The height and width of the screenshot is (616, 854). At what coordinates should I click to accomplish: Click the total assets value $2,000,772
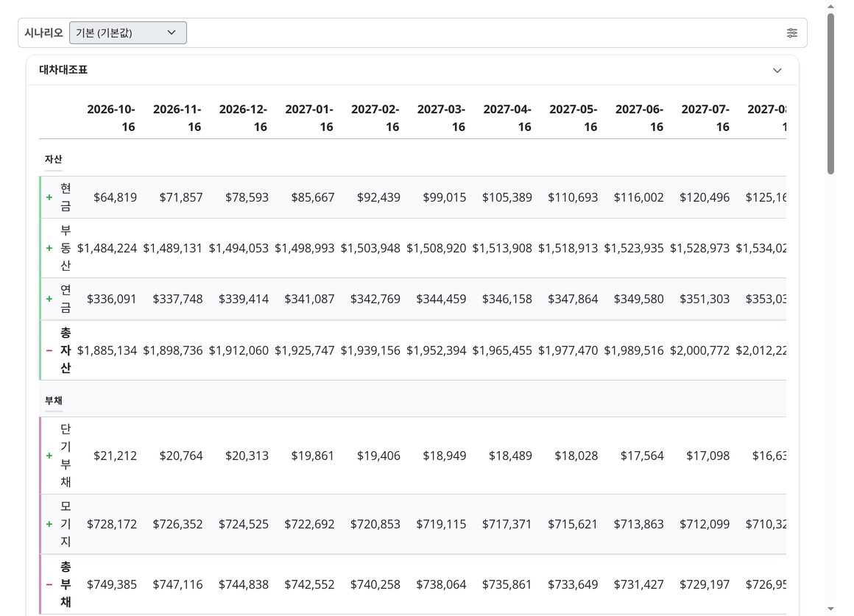click(x=700, y=350)
